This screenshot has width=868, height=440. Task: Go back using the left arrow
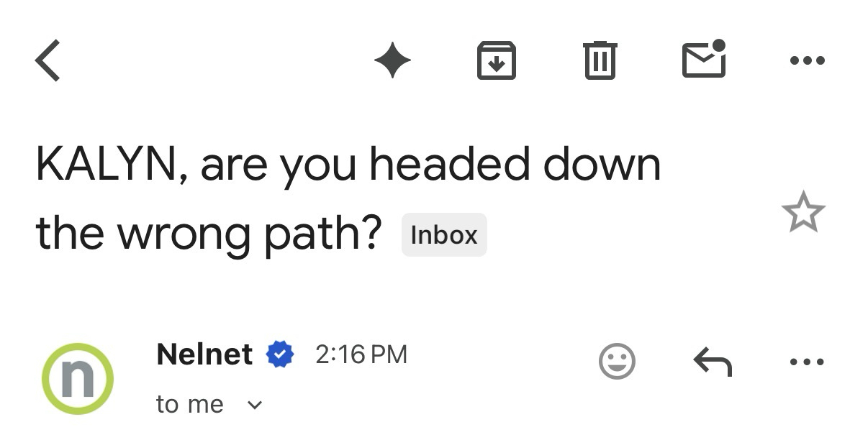click(48, 60)
